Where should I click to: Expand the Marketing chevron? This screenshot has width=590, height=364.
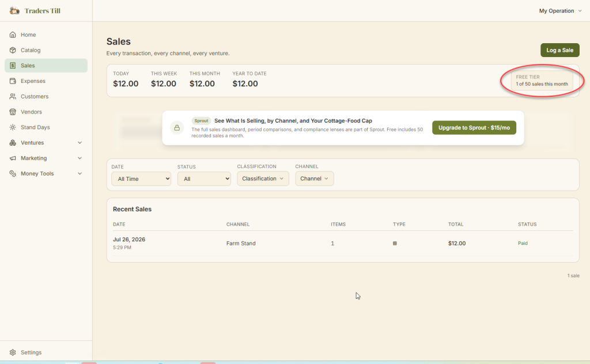pos(80,158)
